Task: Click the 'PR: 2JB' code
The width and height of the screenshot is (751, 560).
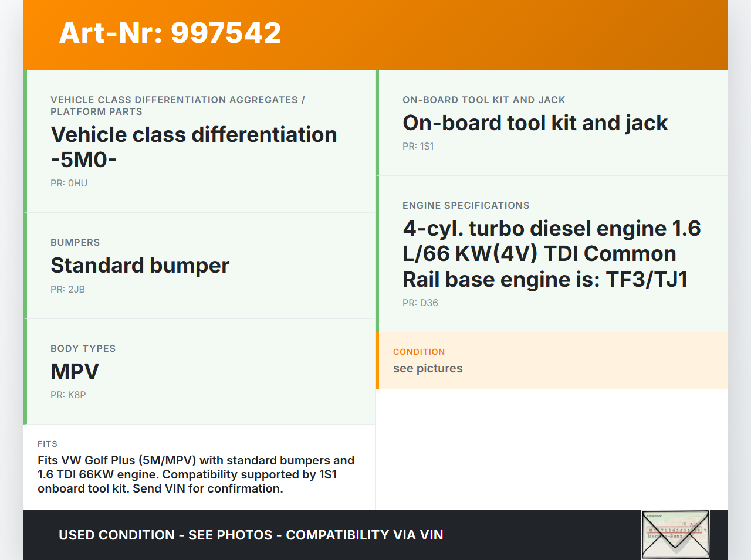Action: tap(67, 289)
